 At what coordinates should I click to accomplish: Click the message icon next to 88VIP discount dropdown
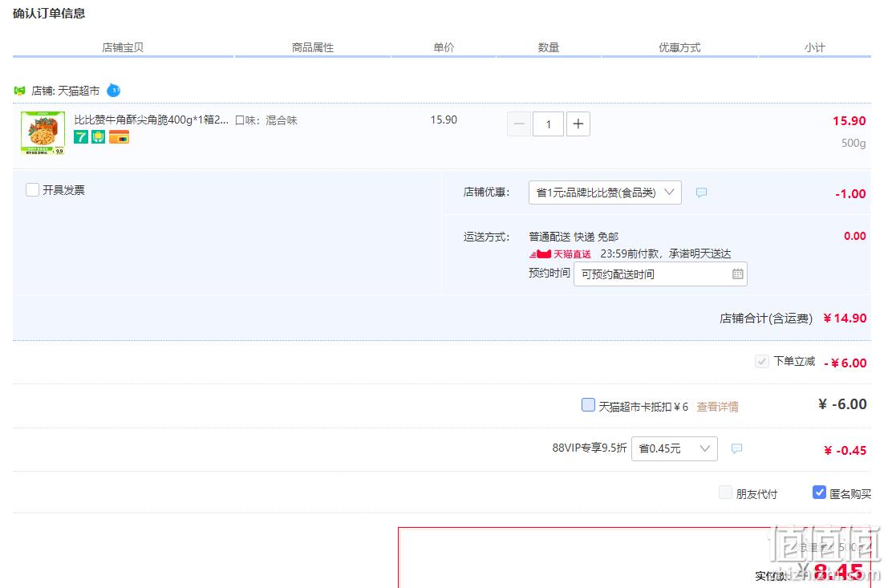pos(736,448)
